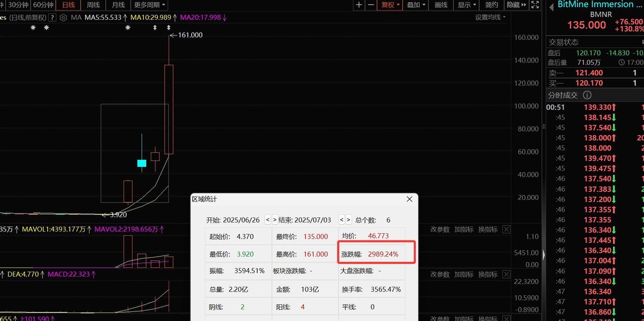Select the 60分钟 period tab
This screenshot has width=644, height=321.
click(43, 5)
